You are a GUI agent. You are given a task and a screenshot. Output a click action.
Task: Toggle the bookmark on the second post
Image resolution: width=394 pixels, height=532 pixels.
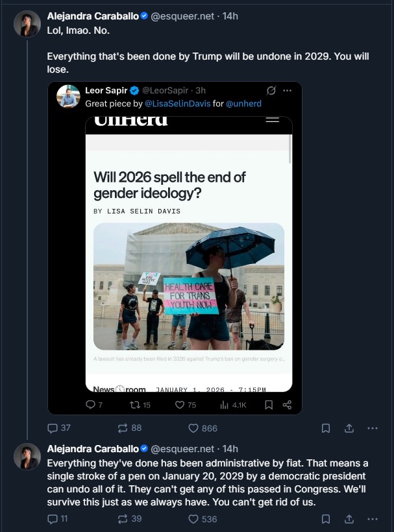[326, 519]
